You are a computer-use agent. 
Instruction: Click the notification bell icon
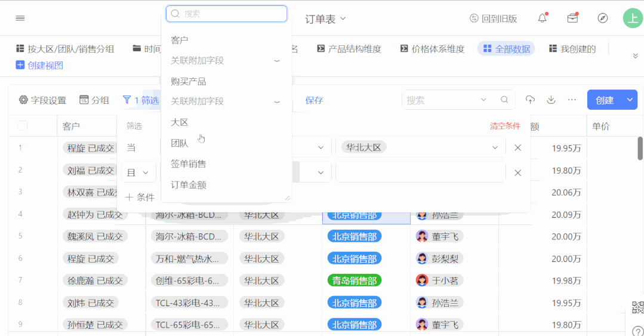[542, 18]
